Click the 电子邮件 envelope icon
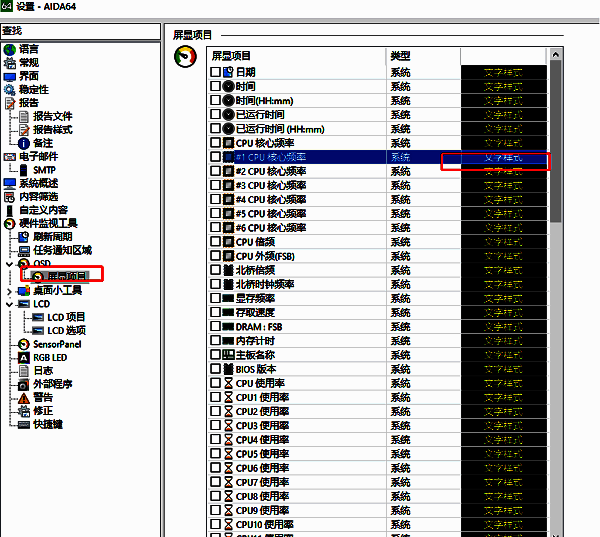Viewport: 600px width, 537px height. pos(10,156)
